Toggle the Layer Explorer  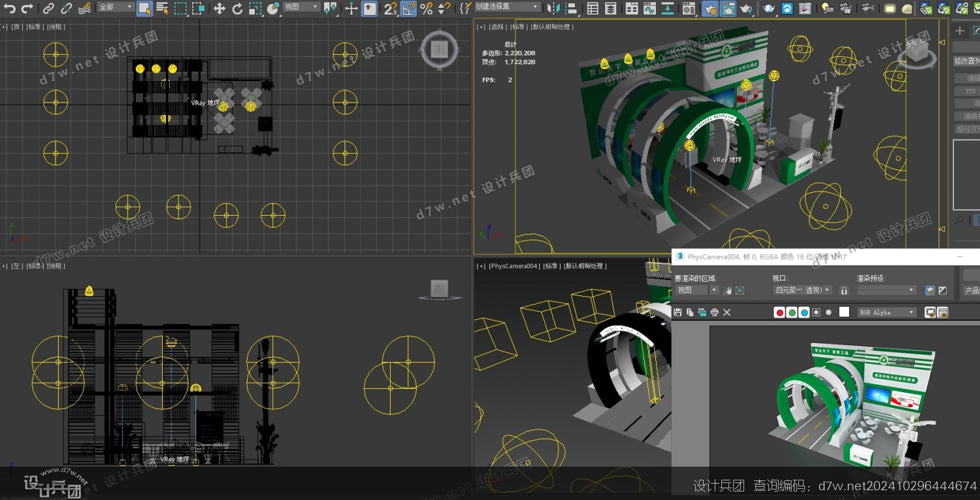(610, 8)
